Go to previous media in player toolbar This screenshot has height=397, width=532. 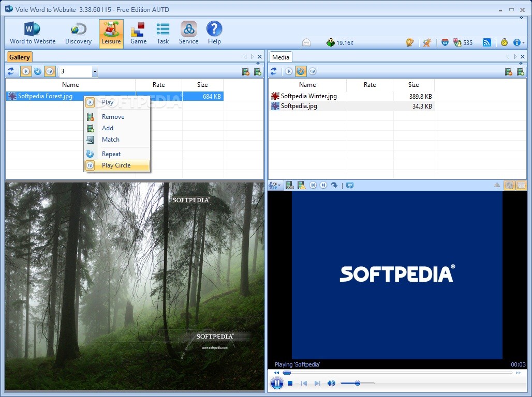click(313, 185)
